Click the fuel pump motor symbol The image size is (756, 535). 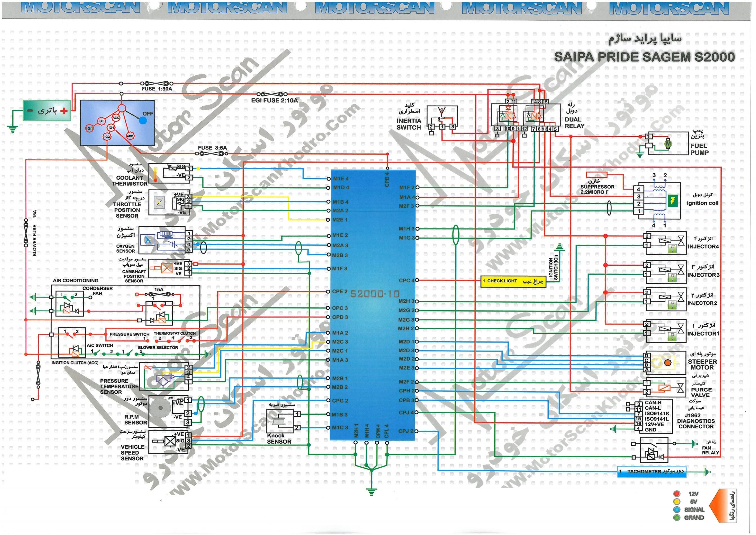668,144
